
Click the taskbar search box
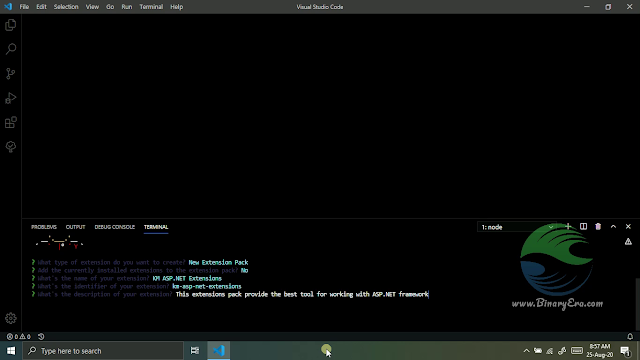tap(103, 351)
